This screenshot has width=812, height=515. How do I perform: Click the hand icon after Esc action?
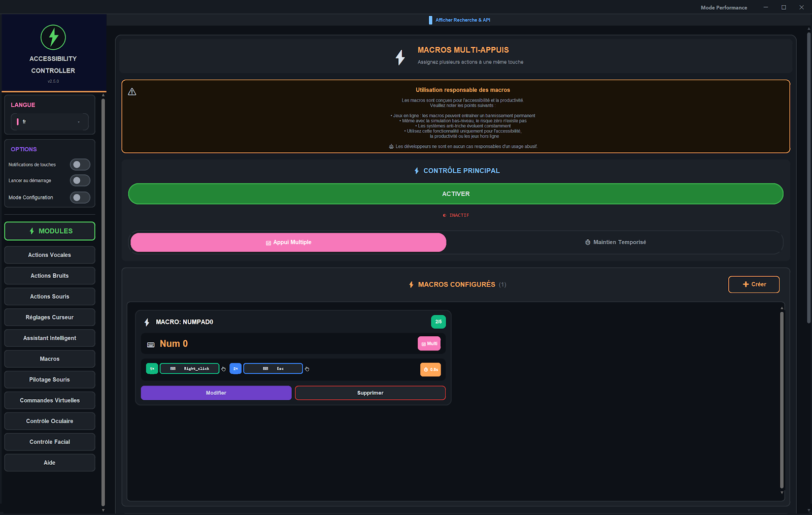click(307, 369)
